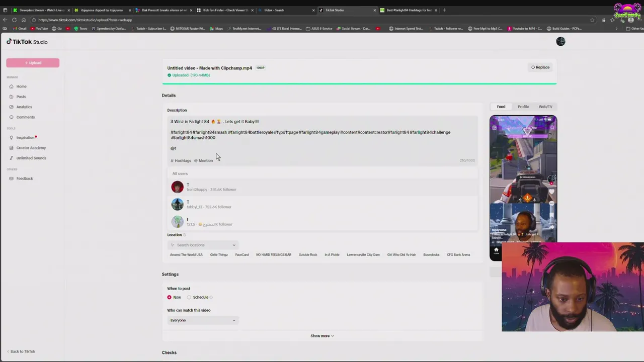Viewport: 644px width, 362px height.
Task: Close the TikTok Studio browser tab
Action: coord(374,10)
